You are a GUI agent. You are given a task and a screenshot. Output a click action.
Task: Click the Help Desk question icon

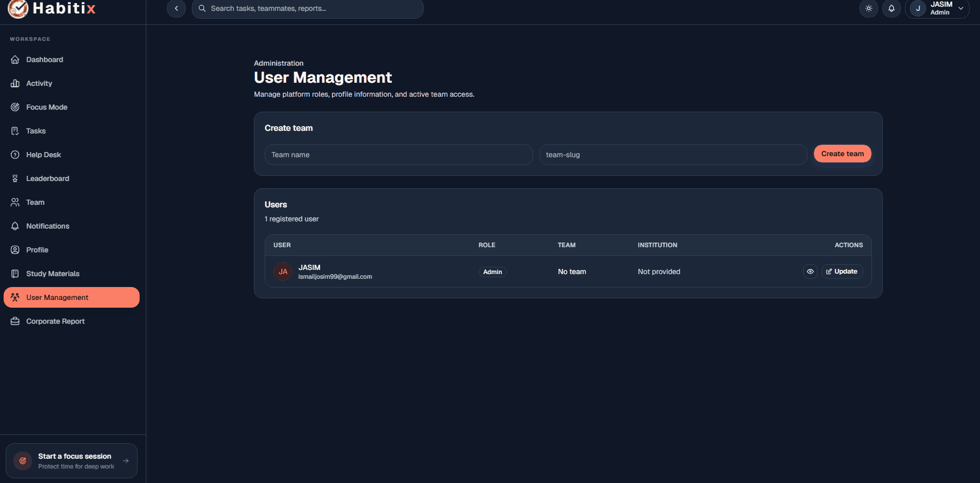(x=15, y=155)
